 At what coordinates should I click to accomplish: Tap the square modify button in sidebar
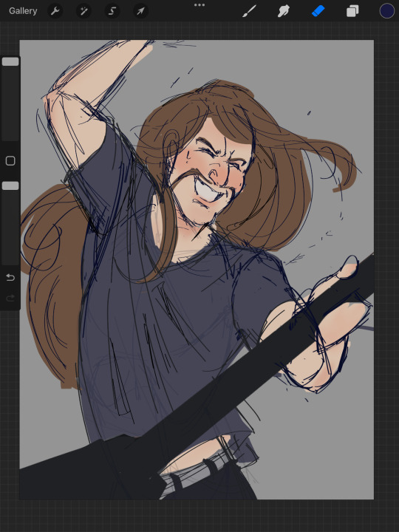point(10,161)
